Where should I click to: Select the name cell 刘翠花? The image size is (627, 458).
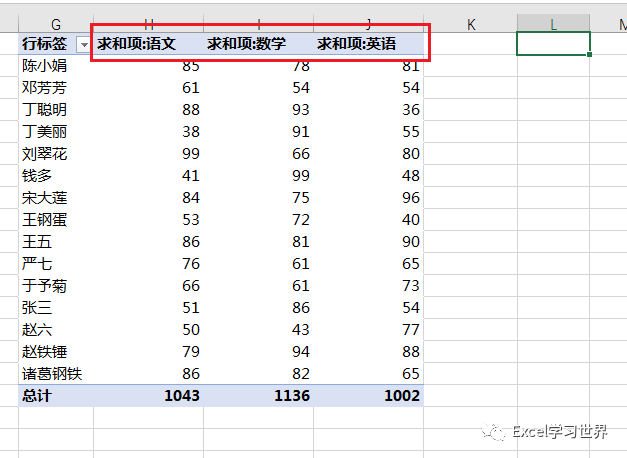(x=56, y=154)
